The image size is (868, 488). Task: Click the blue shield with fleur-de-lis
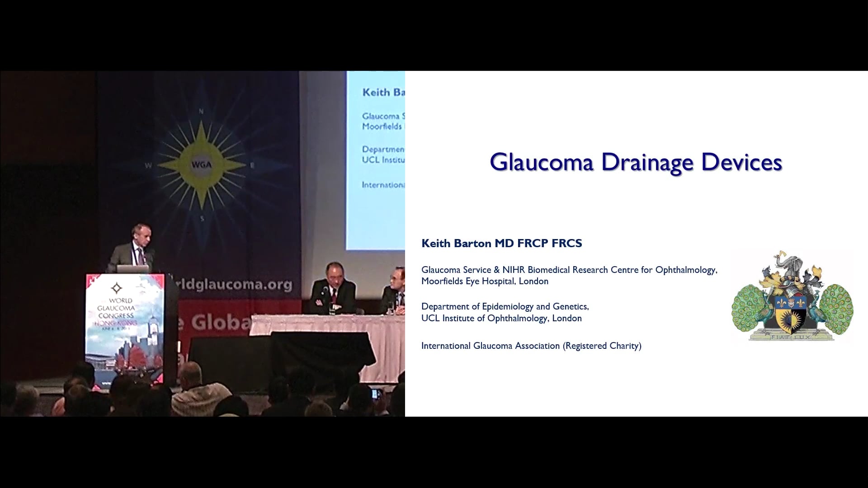coord(791,302)
